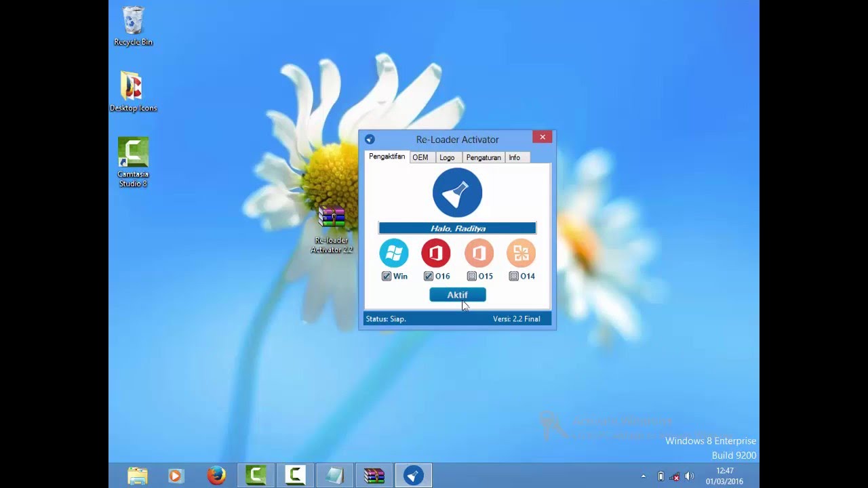
Task: Click the Office 2013 (O15) icon
Action: click(479, 253)
